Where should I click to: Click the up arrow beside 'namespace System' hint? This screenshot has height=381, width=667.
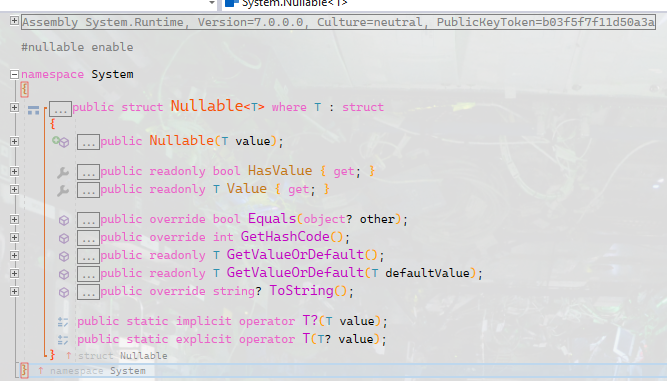tap(41, 370)
